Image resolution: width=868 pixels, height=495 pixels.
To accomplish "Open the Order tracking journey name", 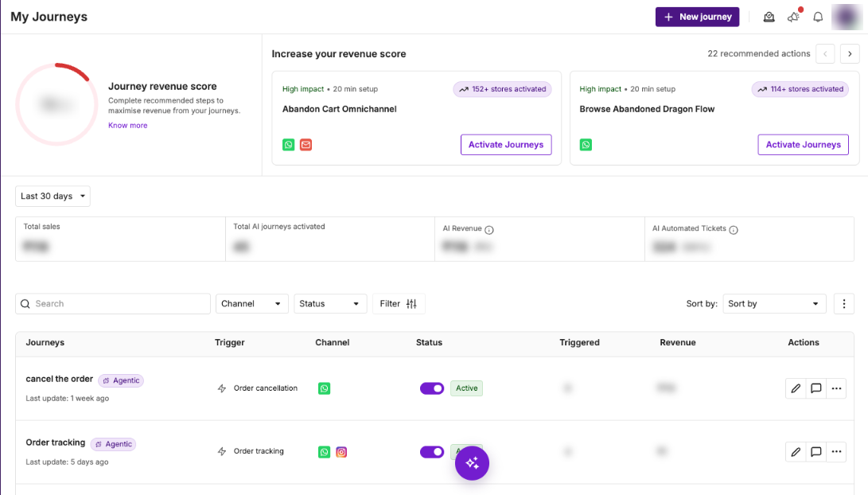I will point(56,442).
